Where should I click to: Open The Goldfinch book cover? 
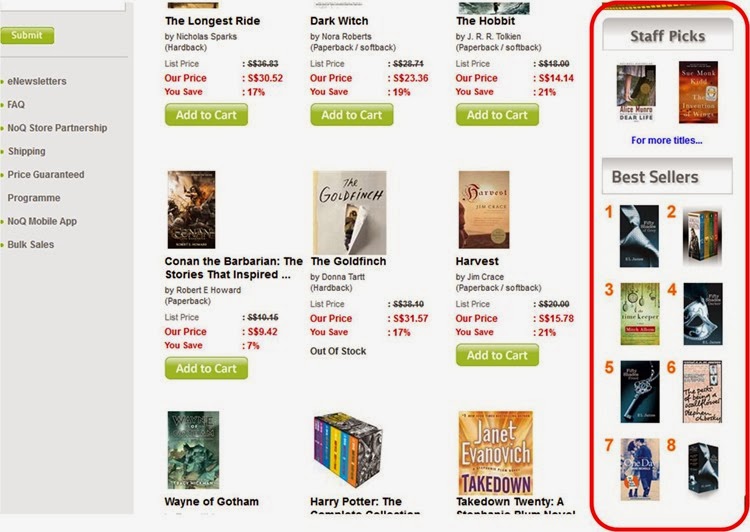pyautogui.click(x=349, y=212)
